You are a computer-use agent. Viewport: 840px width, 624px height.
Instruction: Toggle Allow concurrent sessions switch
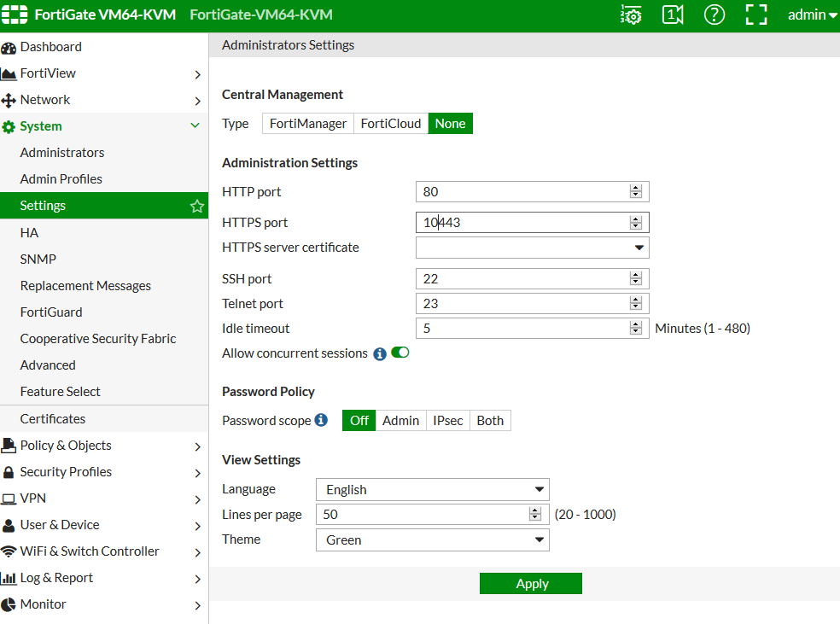coord(400,353)
